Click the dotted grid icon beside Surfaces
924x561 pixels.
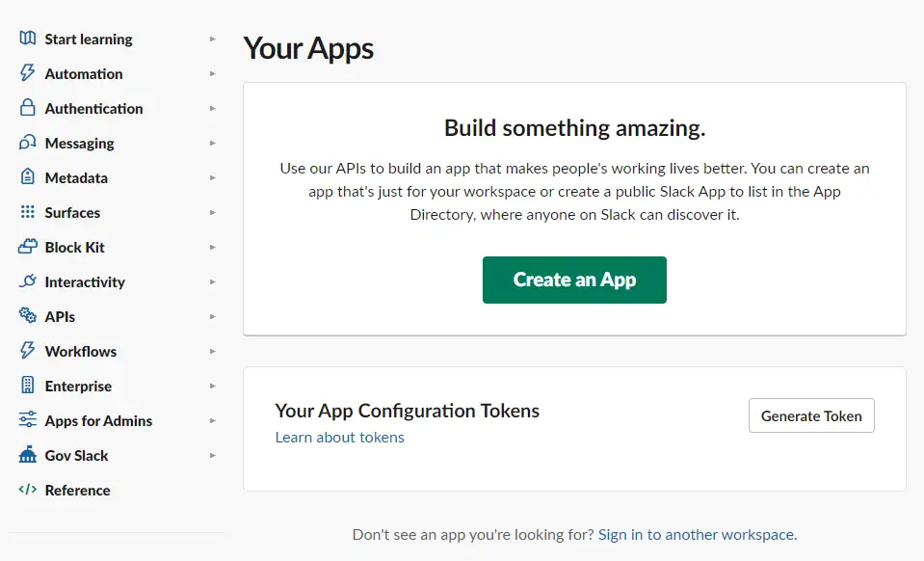tap(27, 212)
